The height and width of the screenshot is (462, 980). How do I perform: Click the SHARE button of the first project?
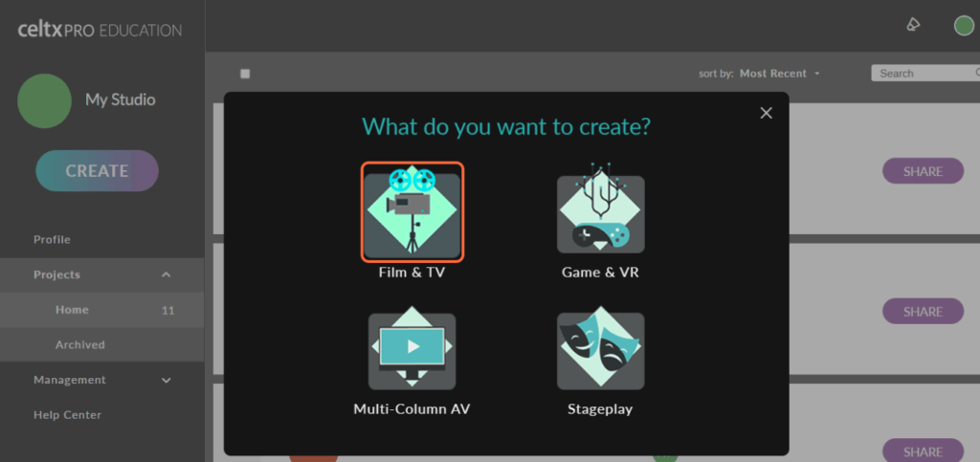point(924,171)
